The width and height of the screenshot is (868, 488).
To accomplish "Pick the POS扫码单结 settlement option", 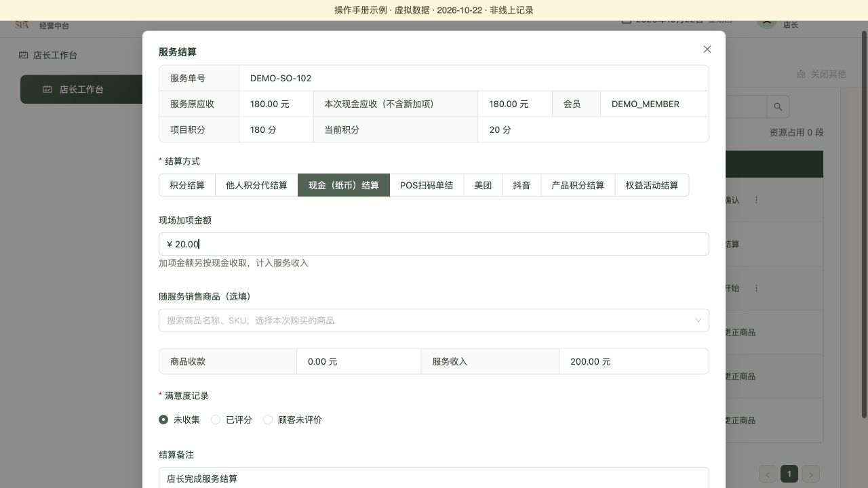I will (x=427, y=185).
